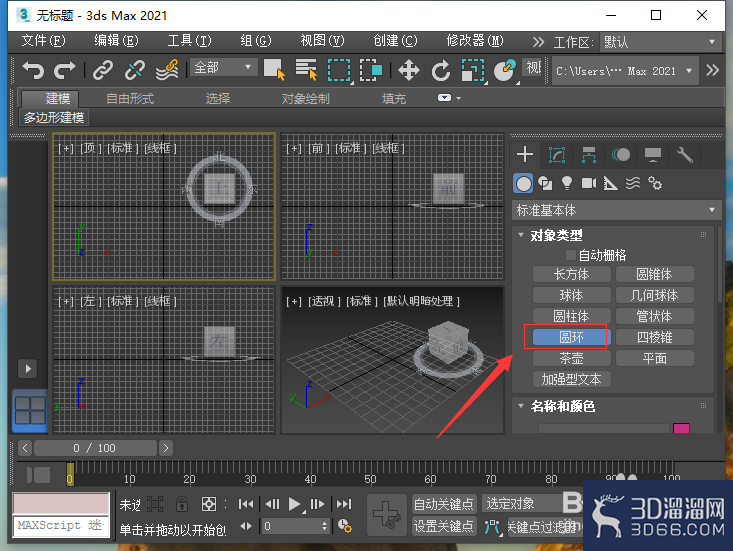
Task: Switch to the 对象绘制 ribbon tab
Action: tap(306, 99)
